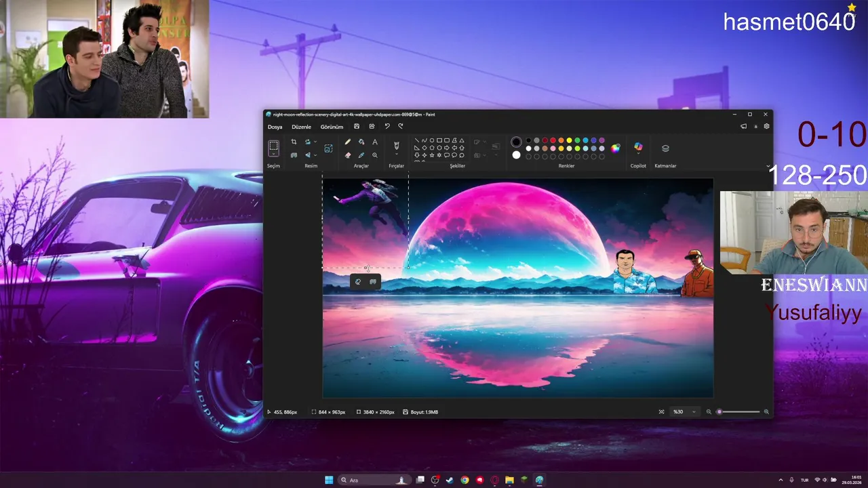This screenshot has width=868, height=488.
Task: Click the Windows Start button
Action: tap(329, 480)
